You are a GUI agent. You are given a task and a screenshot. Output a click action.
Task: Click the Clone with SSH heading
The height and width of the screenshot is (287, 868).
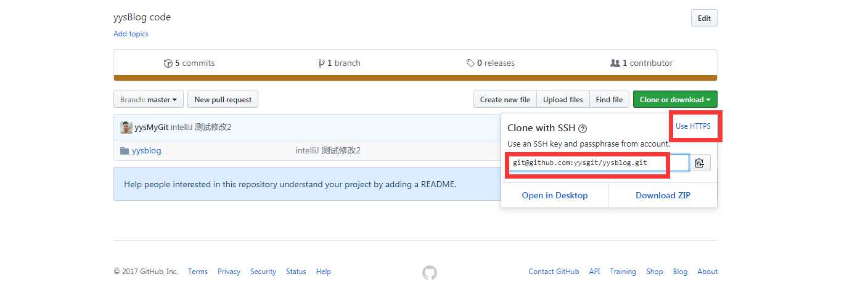coord(541,128)
